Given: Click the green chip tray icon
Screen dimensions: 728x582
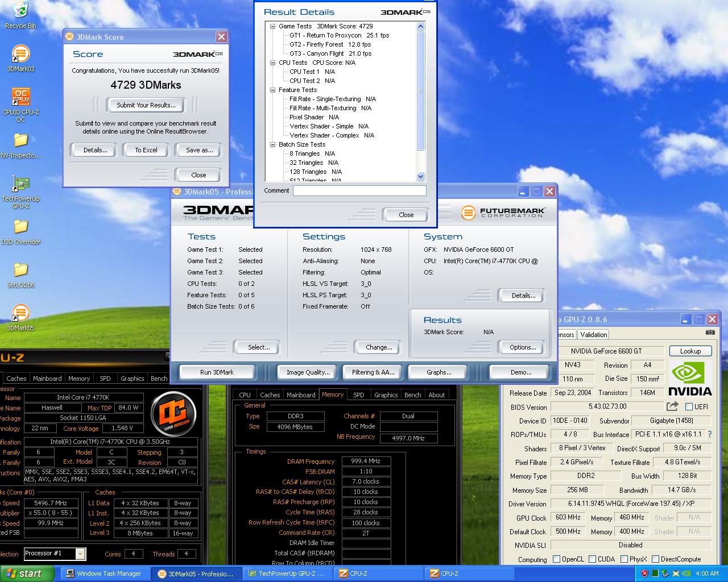Looking at the screenshot, I should [655, 573].
